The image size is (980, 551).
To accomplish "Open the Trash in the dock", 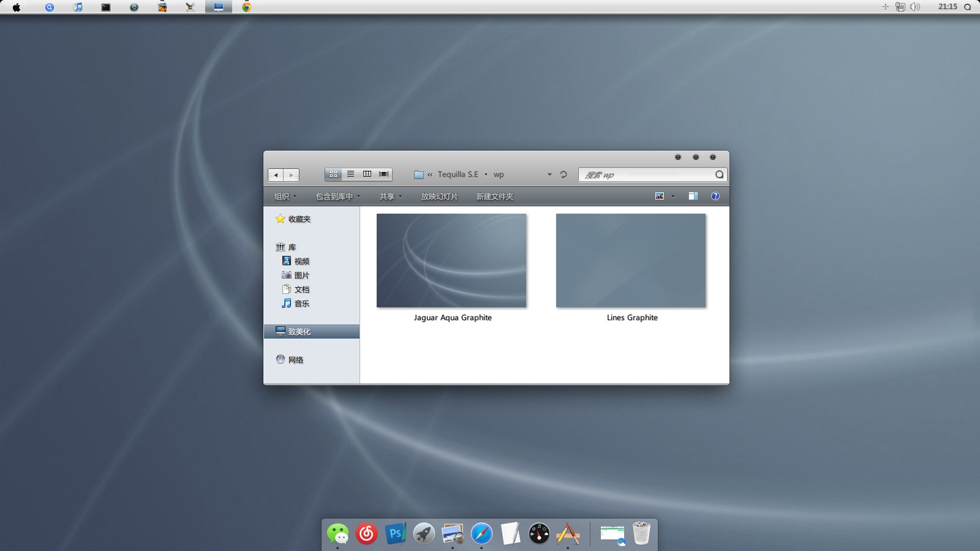I will (641, 533).
